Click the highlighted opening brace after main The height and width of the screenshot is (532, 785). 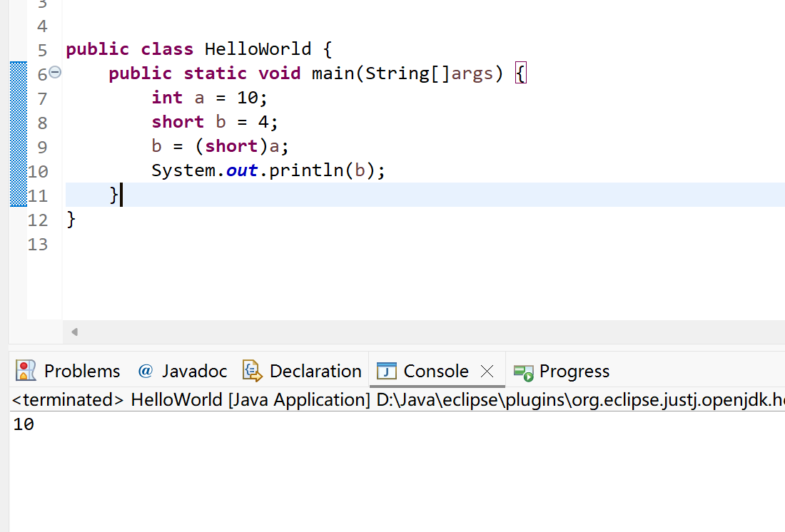tap(521, 73)
